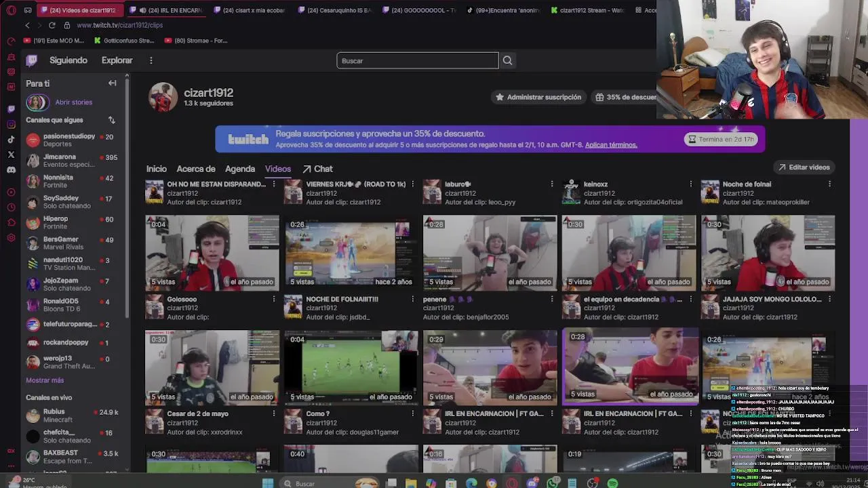This screenshot has width=868, height=488.
Task: Open the Discord taskbar icon
Action: pos(532,483)
